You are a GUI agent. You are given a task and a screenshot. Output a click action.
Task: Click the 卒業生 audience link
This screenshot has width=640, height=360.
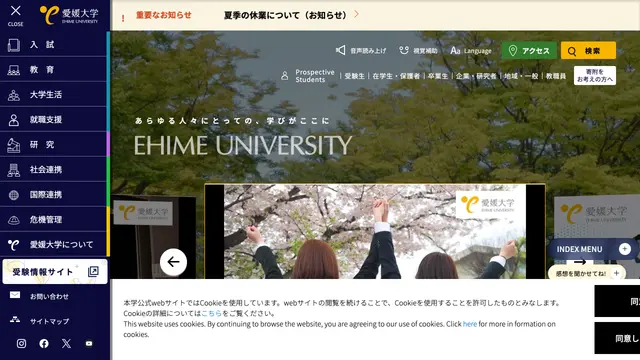pos(438,76)
